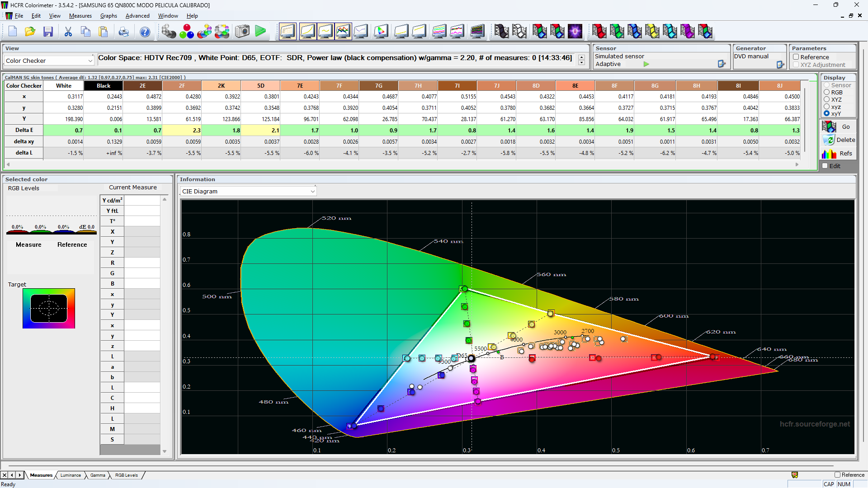Enable the Reference checkbox in Parameters panel
Image resolution: width=868 pixels, height=488 pixels.
click(x=796, y=57)
